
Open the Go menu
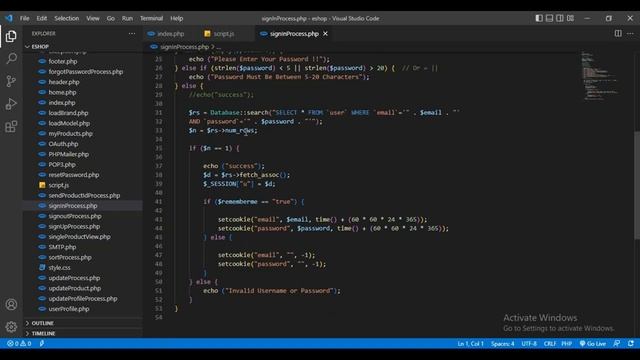(x=111, y=18)
